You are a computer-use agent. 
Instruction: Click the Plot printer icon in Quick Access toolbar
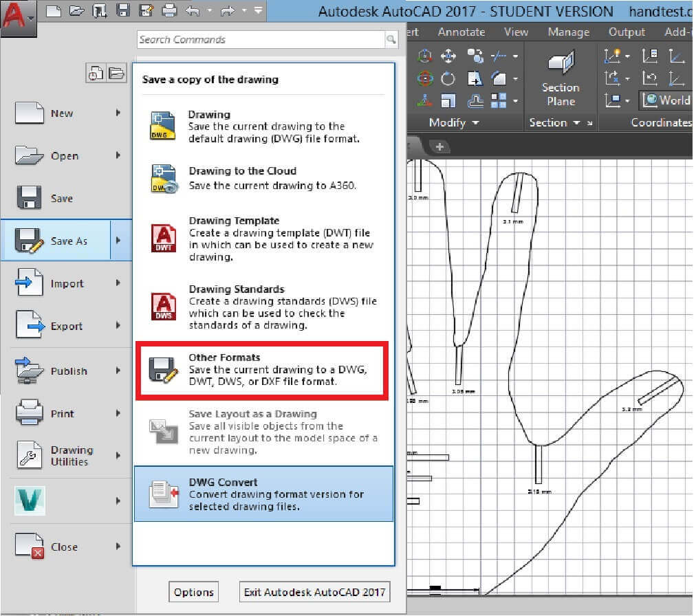coord(169,10)
